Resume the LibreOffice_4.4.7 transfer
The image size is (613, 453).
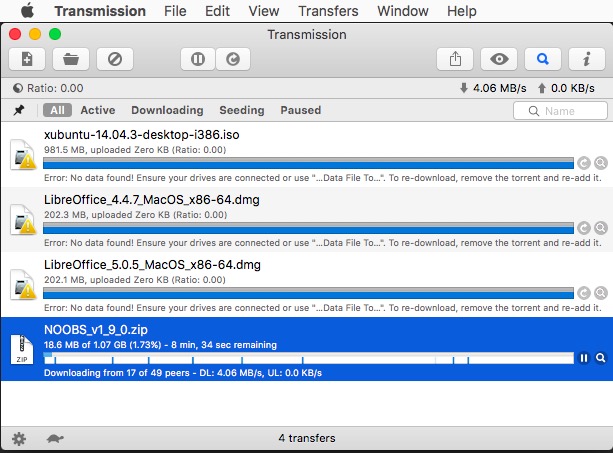click(584, 228)
